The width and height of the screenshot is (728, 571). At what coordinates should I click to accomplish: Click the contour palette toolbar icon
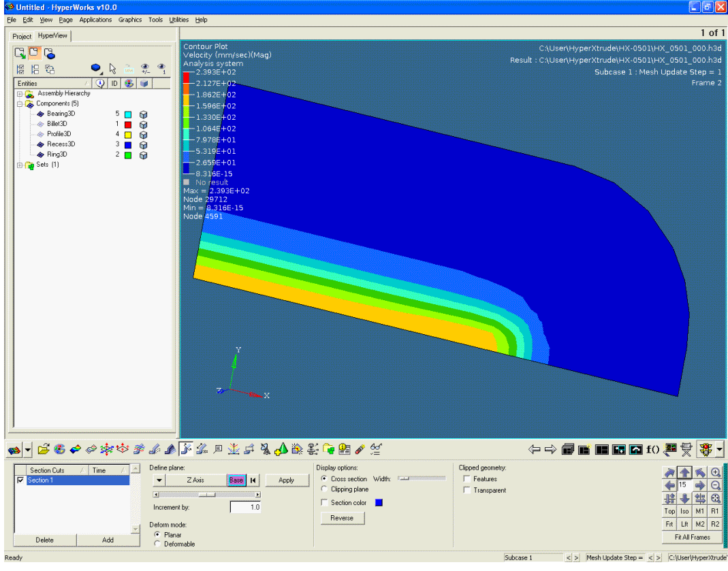(59, 449)
